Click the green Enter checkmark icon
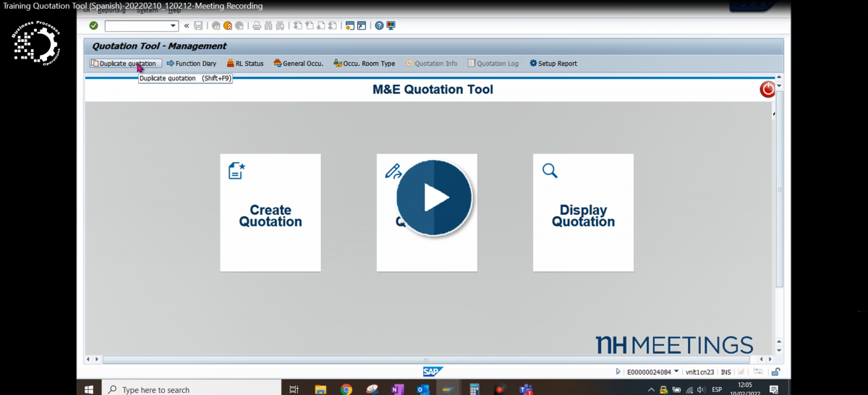868x395 pixels. (x=93, y=26)
